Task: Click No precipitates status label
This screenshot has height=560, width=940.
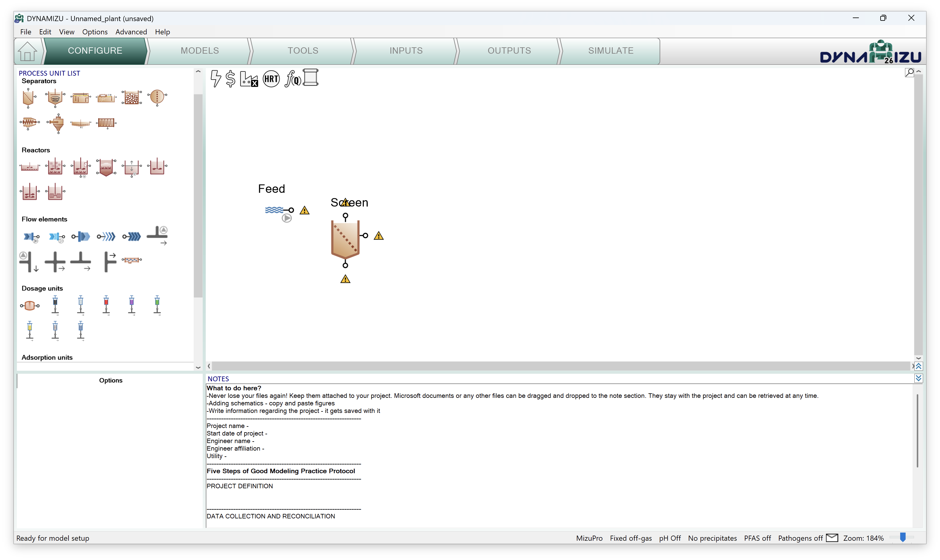Action: (x=712, y=538)
